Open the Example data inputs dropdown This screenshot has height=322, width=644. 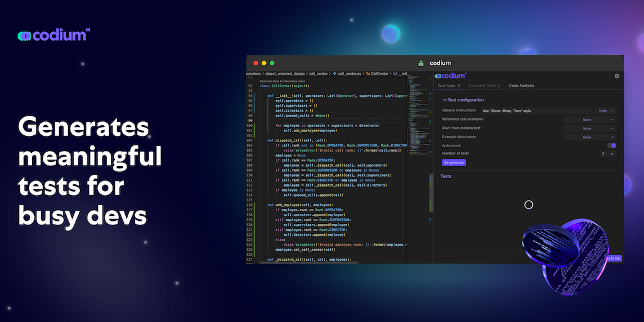589,137
